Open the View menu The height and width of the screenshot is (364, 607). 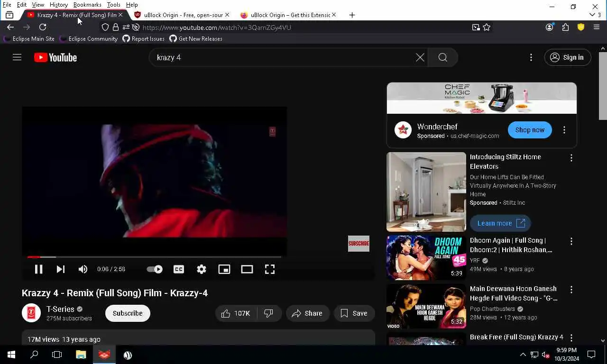(38, 5)
